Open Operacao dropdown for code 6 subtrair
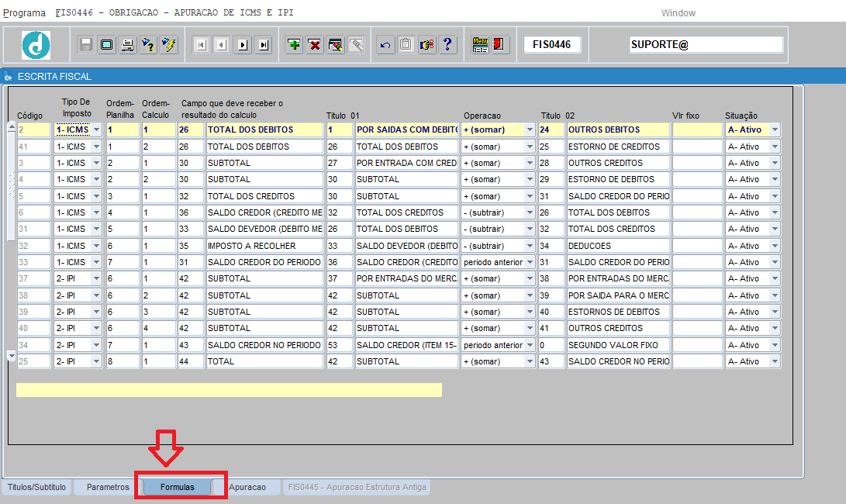The image size is (846, 504). pos(530,212)
